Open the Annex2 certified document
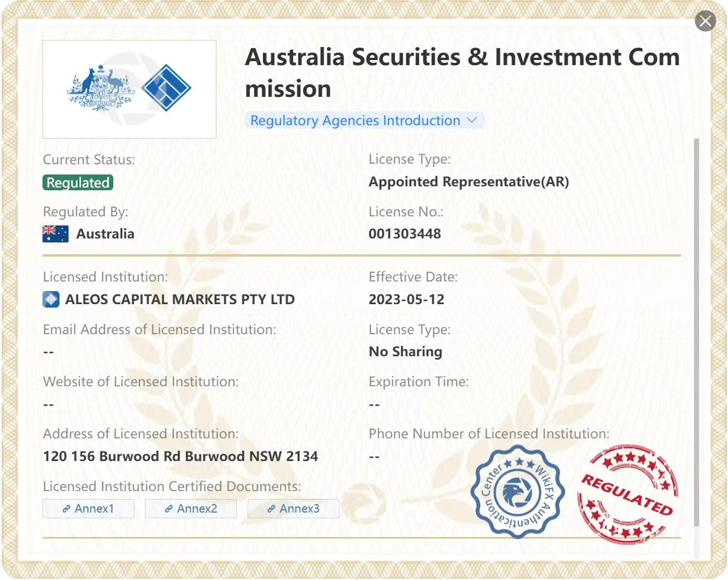The image size is (728, 580). point(191,509)
